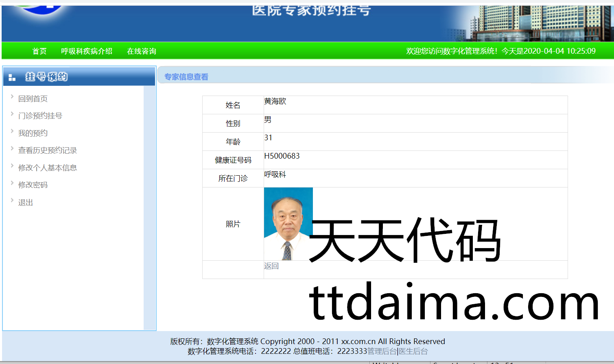Click the arrow icon beside 退出
The height and width of the screenshot is (364, 614).
12,200
